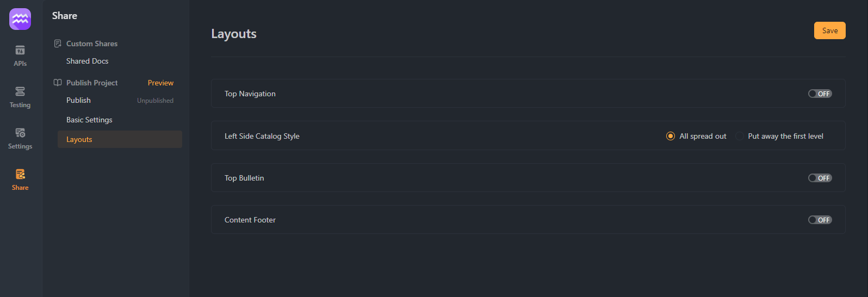Viewport: 868px width, 297px height.
Task: Go to the Publish menu item
Action: pos(78,100)
